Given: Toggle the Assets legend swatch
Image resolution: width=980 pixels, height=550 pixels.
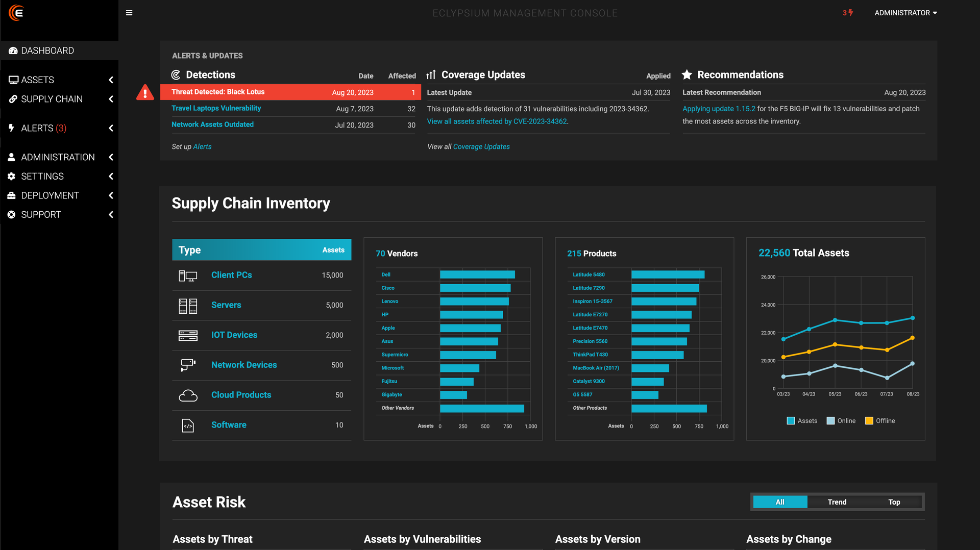Looking at the screenshot, I should click(791, 421).
